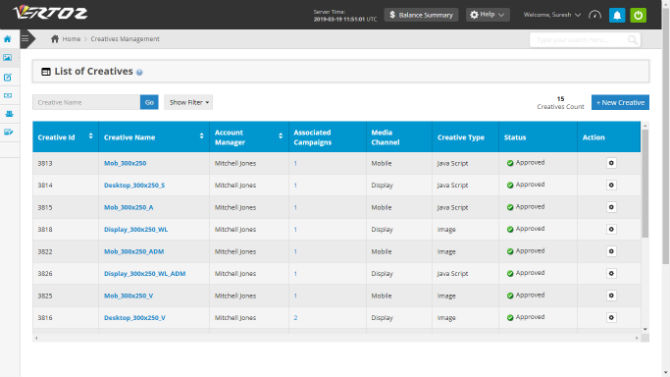Open the Mob_300x250_ADM creative link
Viewport: 670px width, 377px height.
pos(134,252)
